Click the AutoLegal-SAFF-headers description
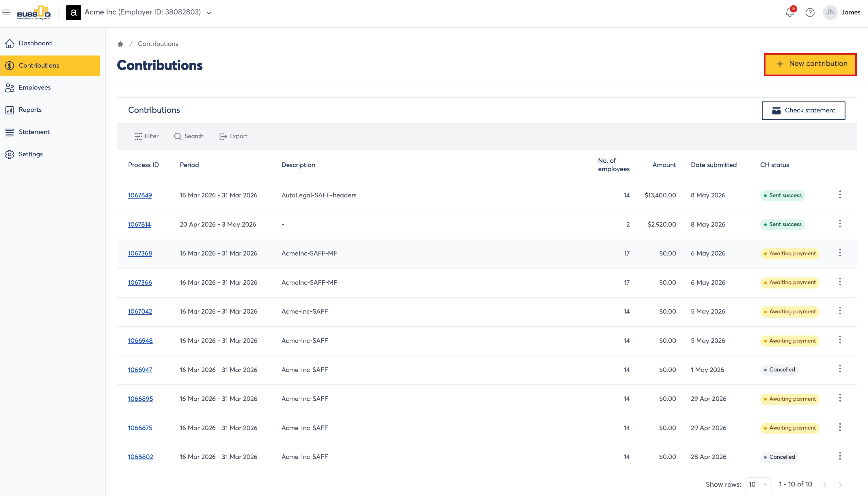This screenshot has height=496, width=868. click(x=319, y=195)
